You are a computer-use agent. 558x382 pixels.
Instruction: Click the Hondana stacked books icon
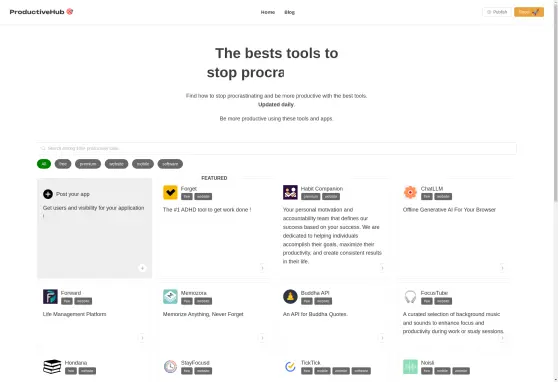coord(52,366)
